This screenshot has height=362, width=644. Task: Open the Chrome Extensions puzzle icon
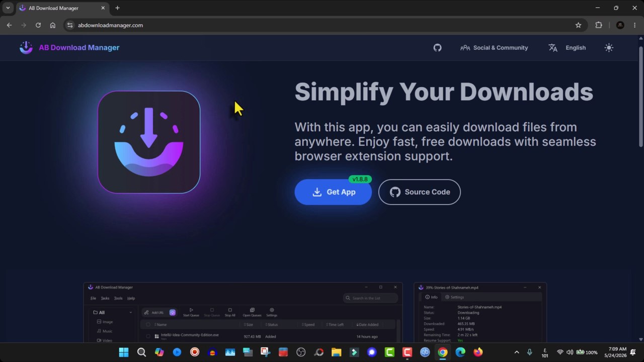point(598,25)
